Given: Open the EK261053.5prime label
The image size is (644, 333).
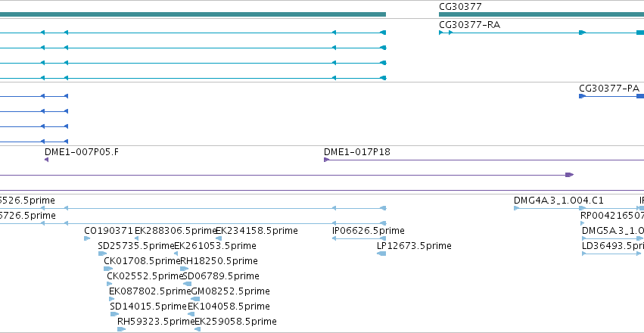Looking at the screenshot, I should [x=215, y=246].
